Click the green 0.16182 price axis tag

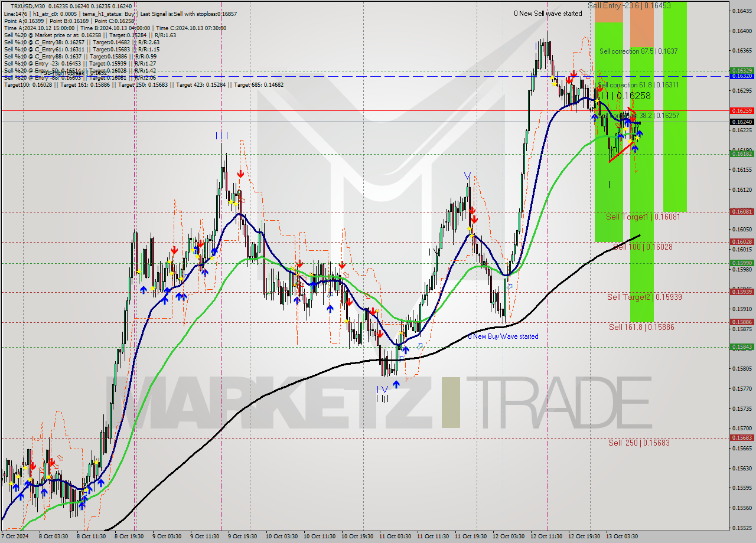[x=741, y=153]
